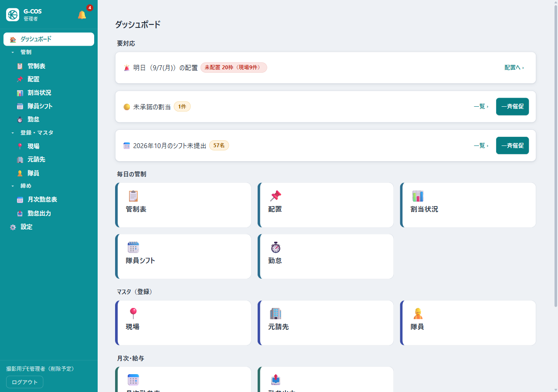Open the 配置 pushpin card icon
Screen dimensions: 558x392
point(276,196)
